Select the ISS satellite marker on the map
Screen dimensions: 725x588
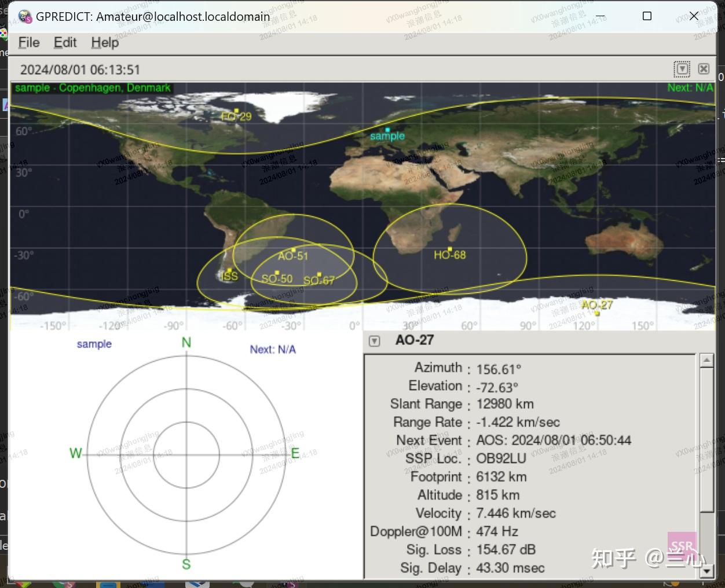[x=230, y=271]
